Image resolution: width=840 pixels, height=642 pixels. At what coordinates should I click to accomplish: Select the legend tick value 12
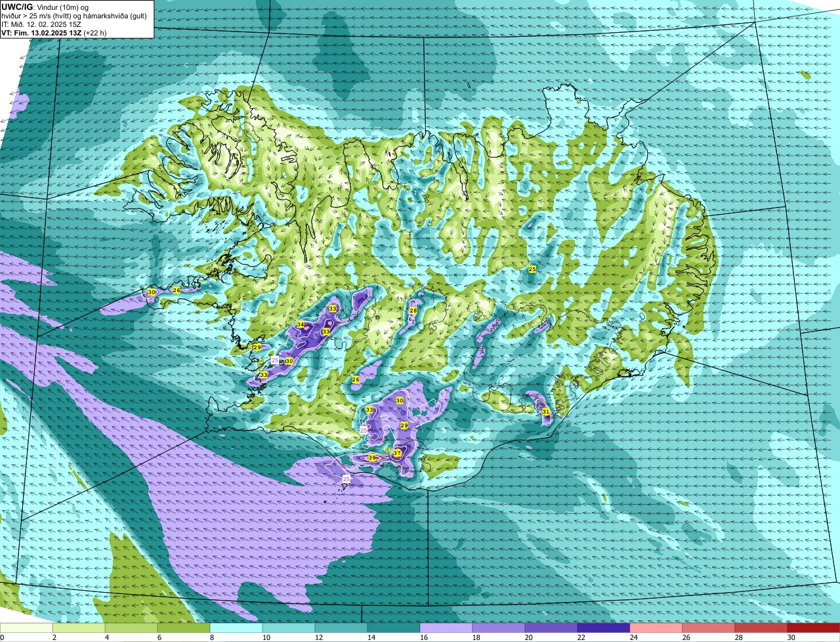pyautogui.click(x=318, y=637)
